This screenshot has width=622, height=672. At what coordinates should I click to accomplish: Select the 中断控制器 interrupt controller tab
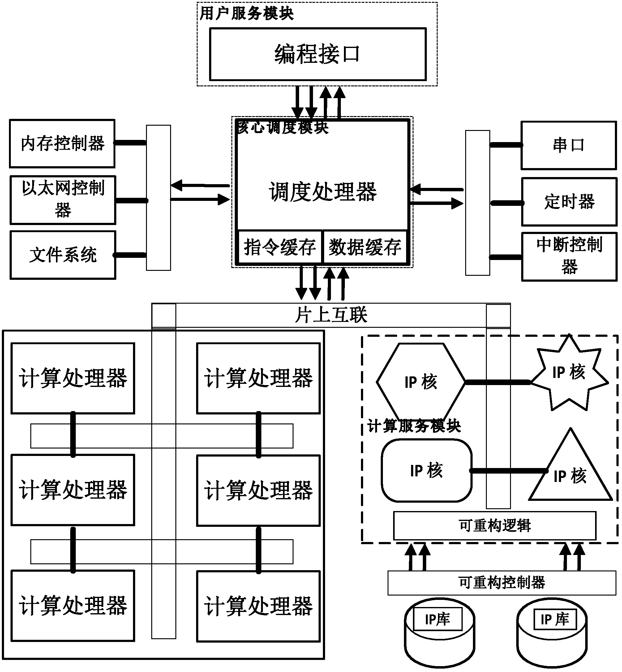pos(564,258)
